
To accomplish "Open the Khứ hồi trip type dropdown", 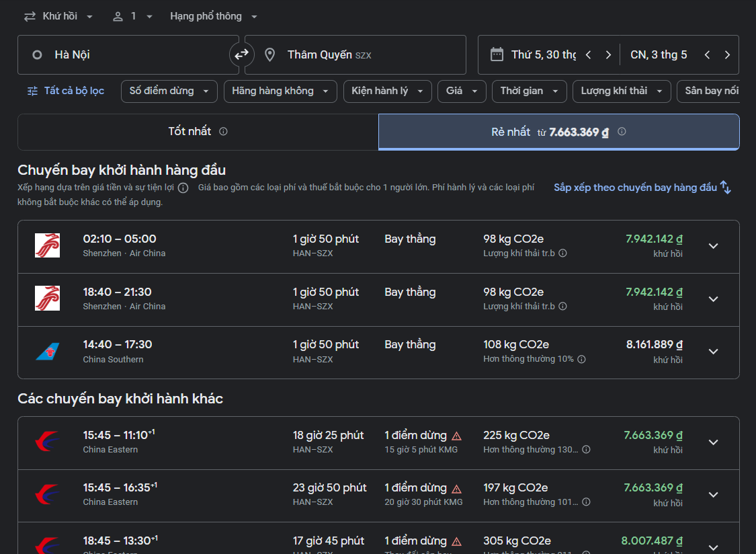I will pos(59,16).
